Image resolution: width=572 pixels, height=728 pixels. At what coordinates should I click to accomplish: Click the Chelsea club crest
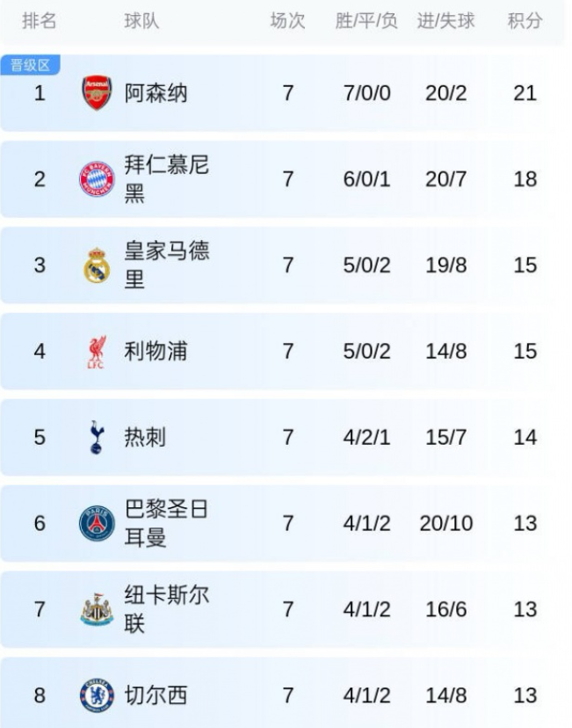97,695
